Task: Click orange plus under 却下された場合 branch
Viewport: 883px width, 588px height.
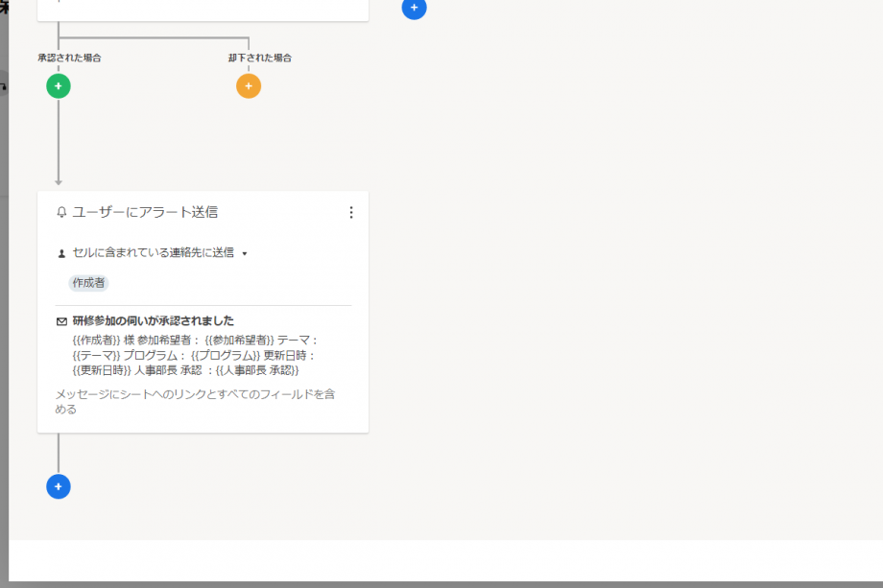Action: point(249,86)
